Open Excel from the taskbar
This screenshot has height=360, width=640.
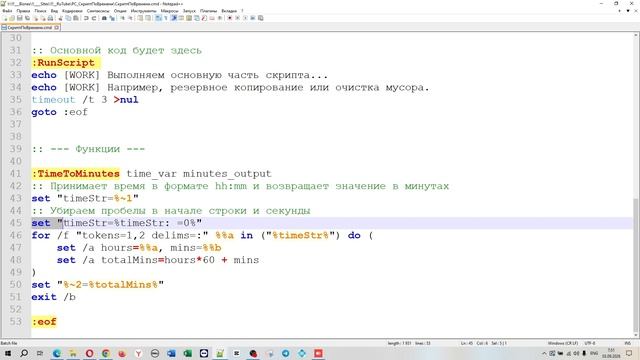(187, 353)
